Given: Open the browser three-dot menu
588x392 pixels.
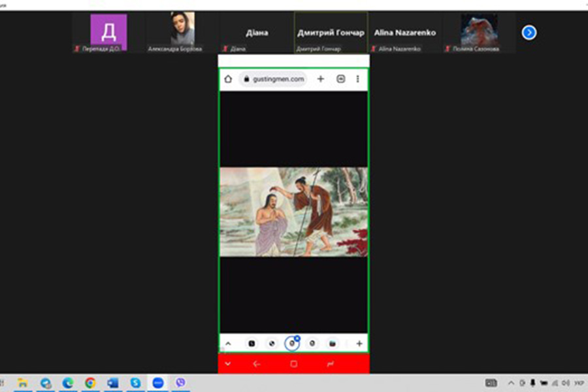Looking at the screenshot, I should (357, 79).
